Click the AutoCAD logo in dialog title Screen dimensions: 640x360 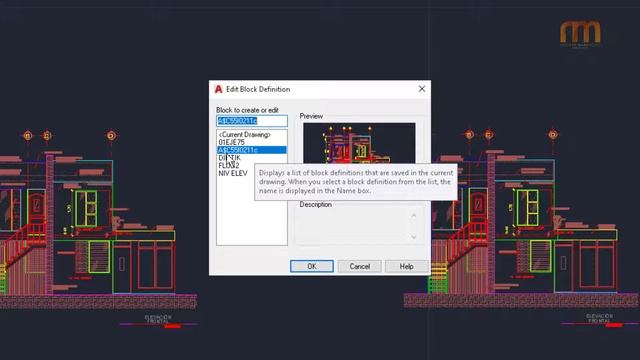(218, 89)
